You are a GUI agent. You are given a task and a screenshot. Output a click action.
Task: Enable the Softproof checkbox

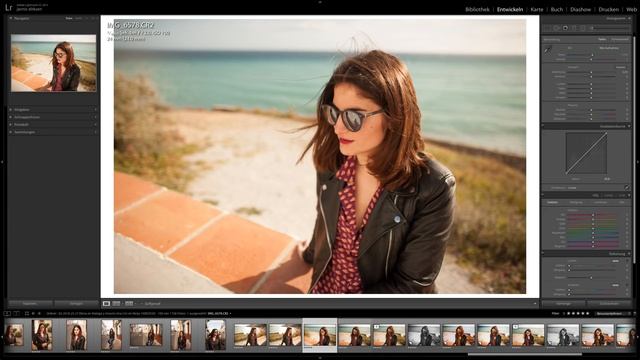tap(142, 304)
